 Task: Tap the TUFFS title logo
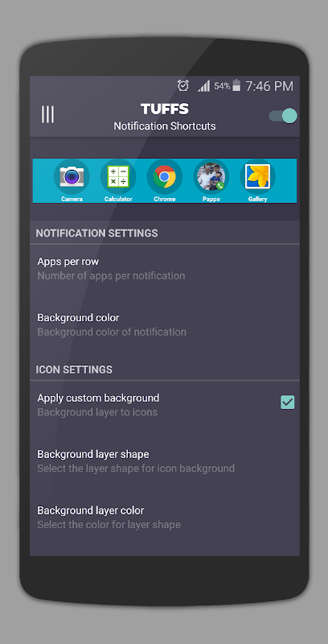pos(165,109)
